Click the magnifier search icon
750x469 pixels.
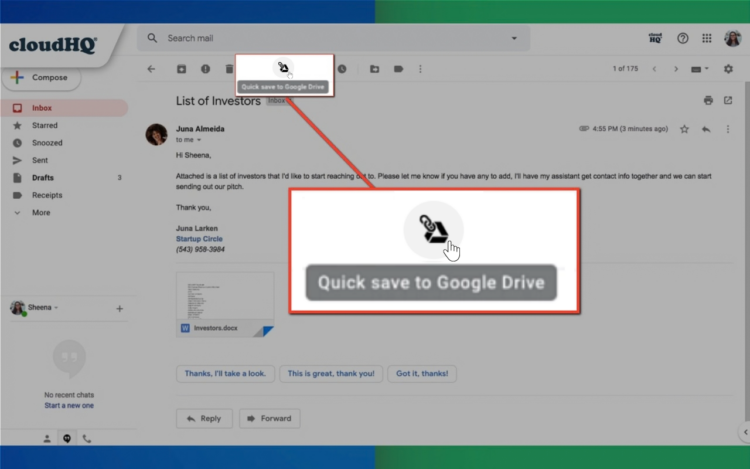click(x=152, y=38)
